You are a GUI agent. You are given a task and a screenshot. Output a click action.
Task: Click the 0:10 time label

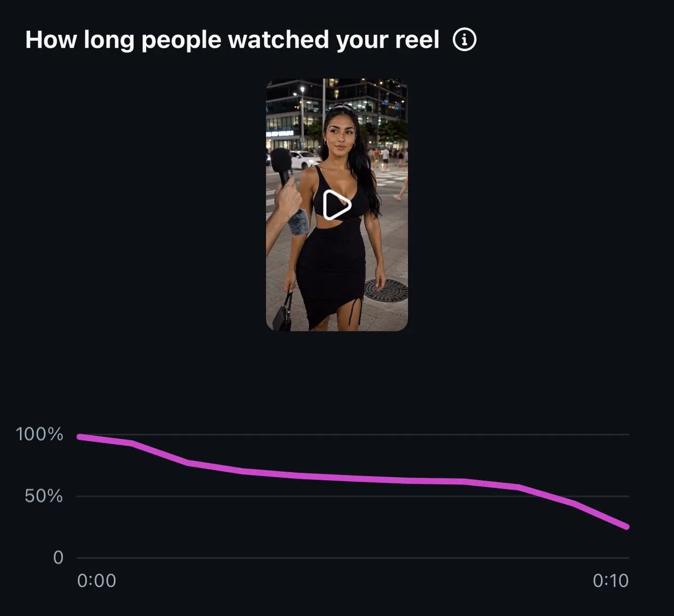pyautogui.click(x=611, y=580)
